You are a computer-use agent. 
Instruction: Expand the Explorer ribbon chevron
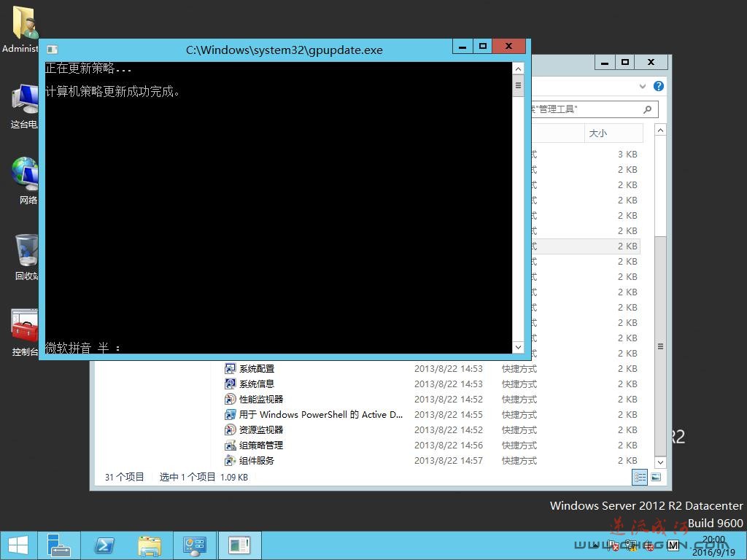[643, 86]
